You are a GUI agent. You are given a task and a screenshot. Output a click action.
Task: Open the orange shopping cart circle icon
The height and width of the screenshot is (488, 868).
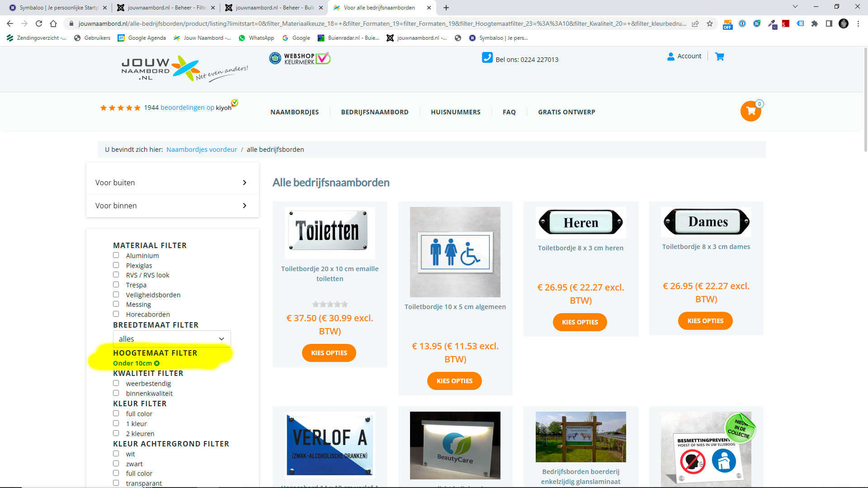(x=750, y=111)
